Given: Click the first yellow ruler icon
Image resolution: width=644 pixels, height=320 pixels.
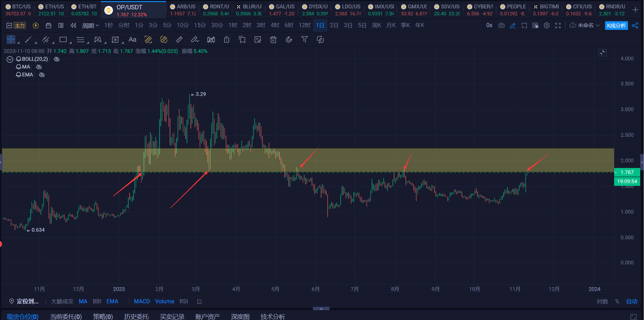Looking at the screenshot, I should pyautogui.click(x=148, y=39).
